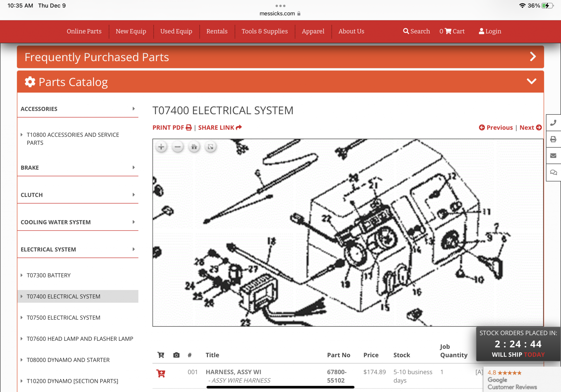Zoom out of the parts diagram
Image resolution: width=561 pixels, height=392 pixels.
[178, 147]
